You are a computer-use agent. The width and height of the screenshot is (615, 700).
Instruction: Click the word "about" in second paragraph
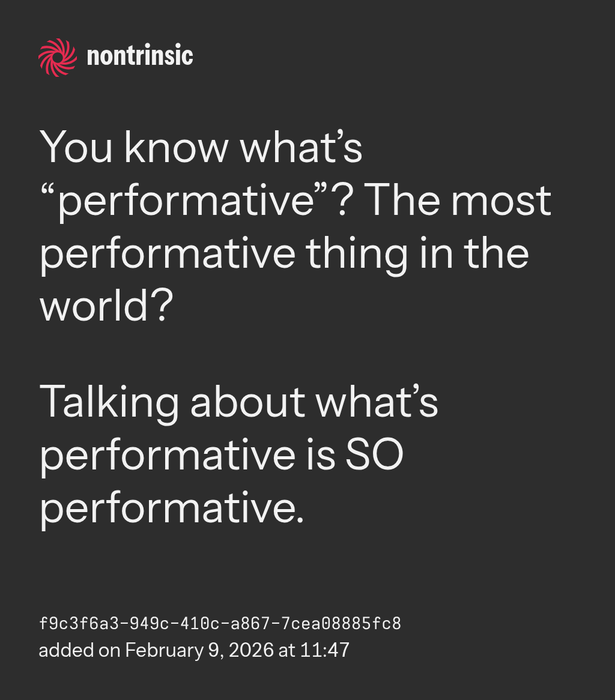[247, 402]
